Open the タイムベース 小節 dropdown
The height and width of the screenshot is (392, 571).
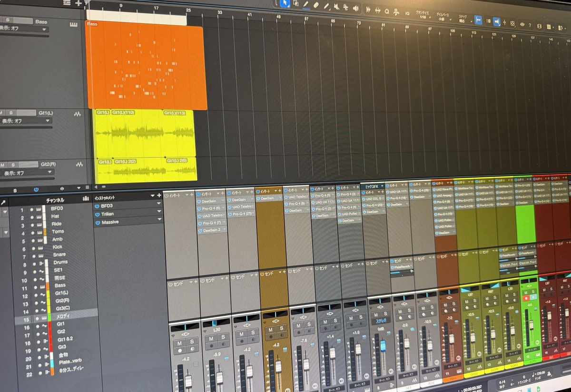tap(444, 18)
